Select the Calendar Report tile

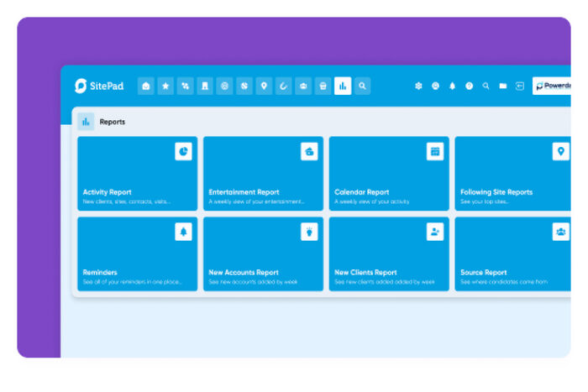click(x=389, y=174)
